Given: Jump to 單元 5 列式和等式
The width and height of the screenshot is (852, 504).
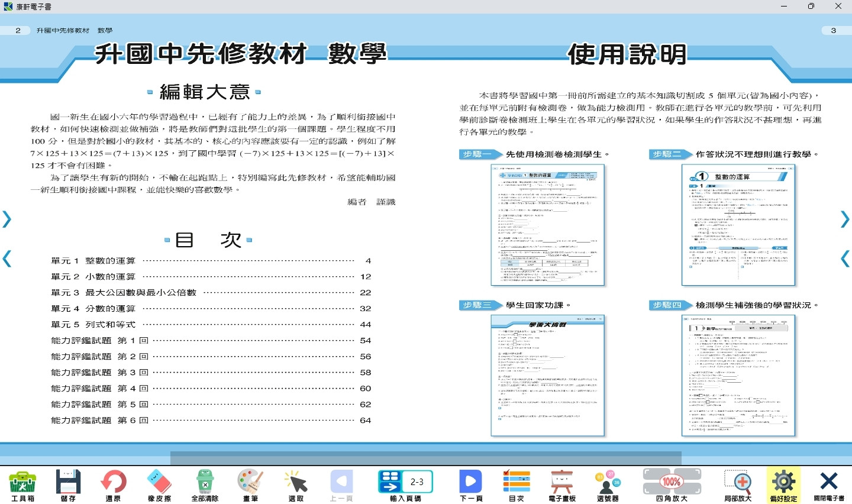Looking at the screenshot, I should click(x=211, y=325).
